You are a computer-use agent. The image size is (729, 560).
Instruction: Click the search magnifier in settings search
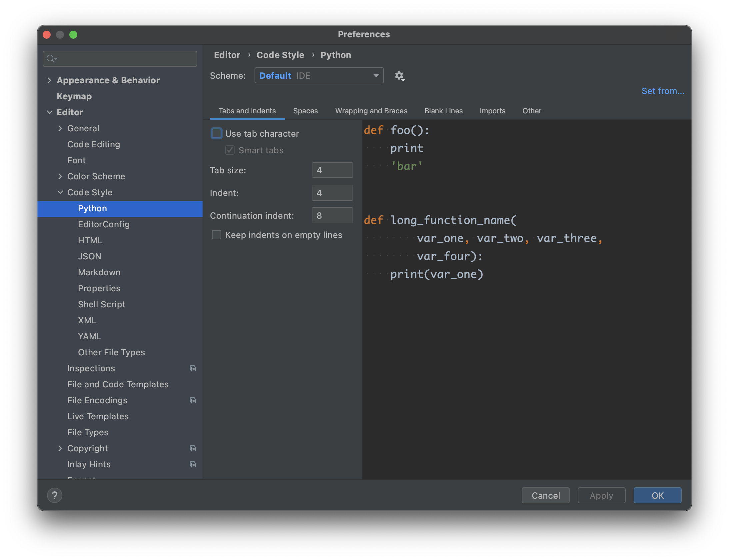[x=51, y=59]
